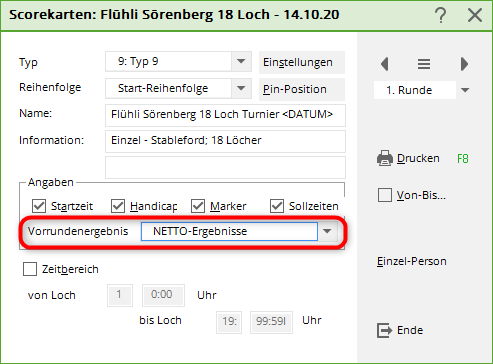493x364 pixels.
Task: Uncheck the Startzeit checkbox
Action: (39, 206)
